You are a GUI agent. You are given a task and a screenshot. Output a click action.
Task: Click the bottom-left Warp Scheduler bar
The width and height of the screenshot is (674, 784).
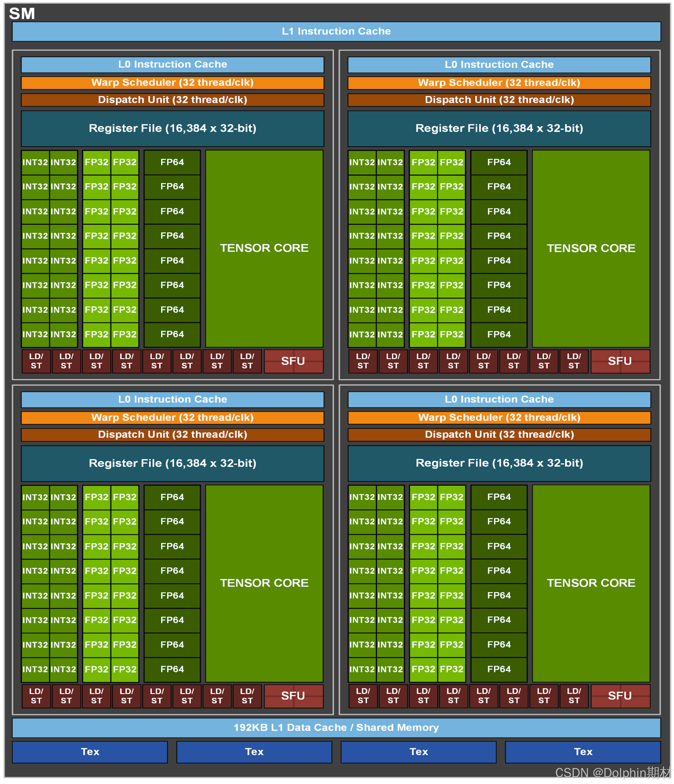(x=173, y=418)
